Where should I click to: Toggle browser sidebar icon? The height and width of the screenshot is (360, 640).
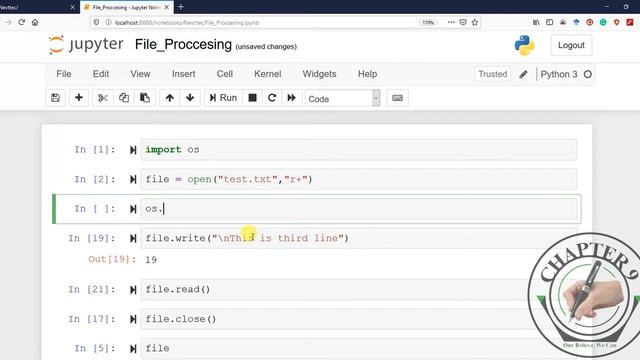[x=549, y=22]
